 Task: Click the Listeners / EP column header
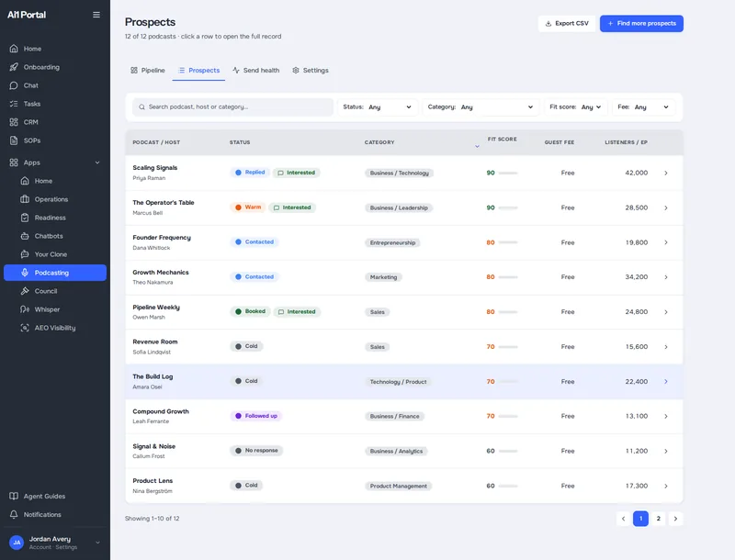point(626,142)
